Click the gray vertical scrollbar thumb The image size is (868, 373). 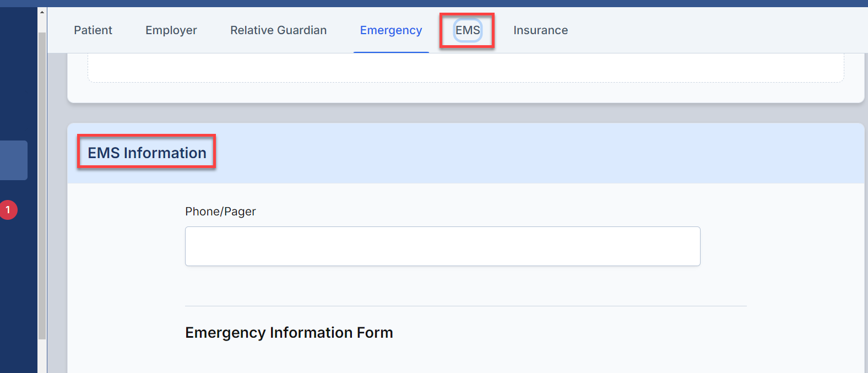[42, 186]
